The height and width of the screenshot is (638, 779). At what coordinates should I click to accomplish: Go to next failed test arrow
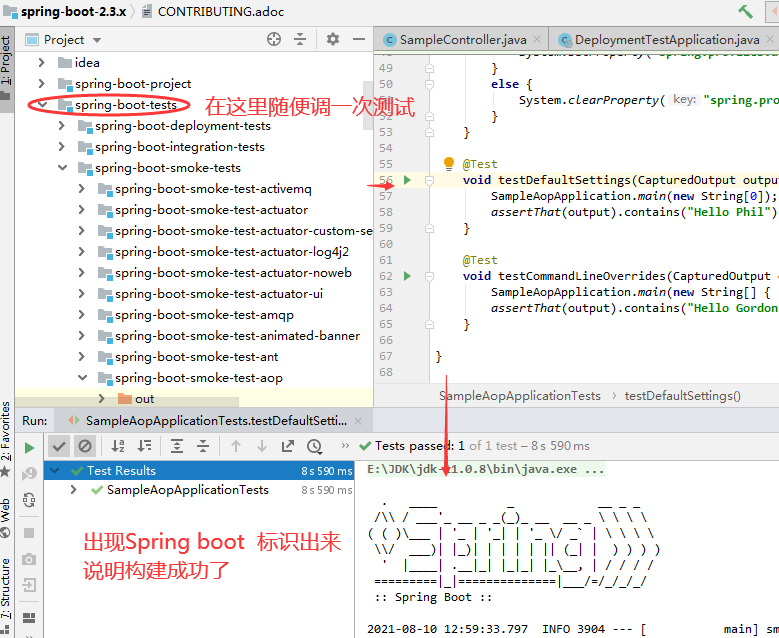tap(262, 446)
